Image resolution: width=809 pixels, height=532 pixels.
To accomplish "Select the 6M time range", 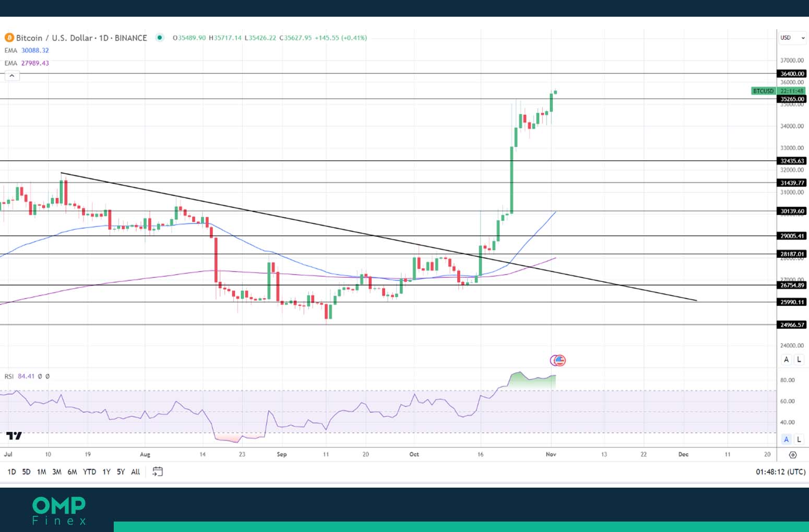I will [72, 471].
